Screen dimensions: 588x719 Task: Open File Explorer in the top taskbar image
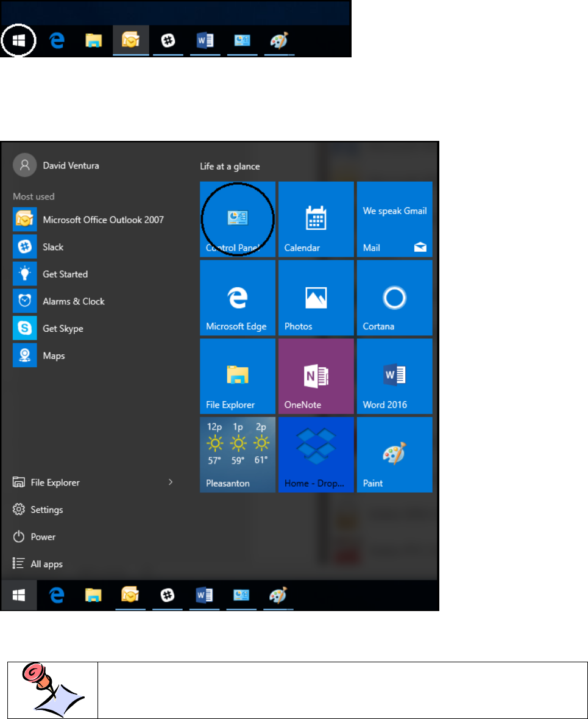click(93, 41)
